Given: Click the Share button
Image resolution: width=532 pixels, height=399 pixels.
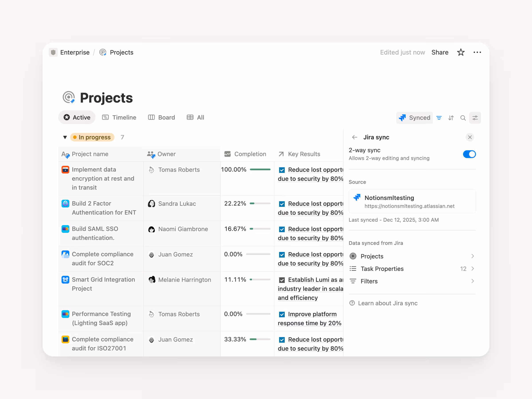Looking at the screenshot, I should [440, 52].
